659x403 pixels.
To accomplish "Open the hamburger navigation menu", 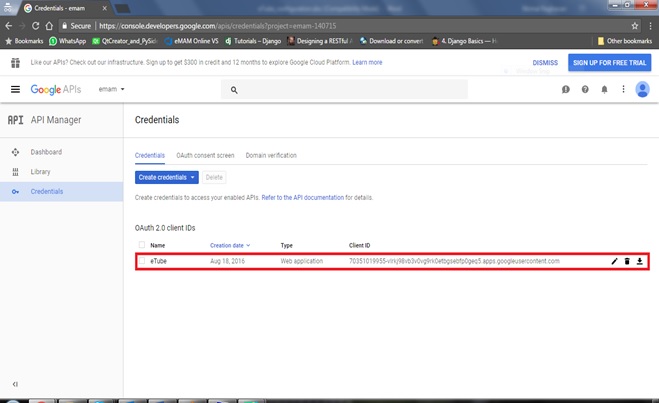I will [16, 89].
